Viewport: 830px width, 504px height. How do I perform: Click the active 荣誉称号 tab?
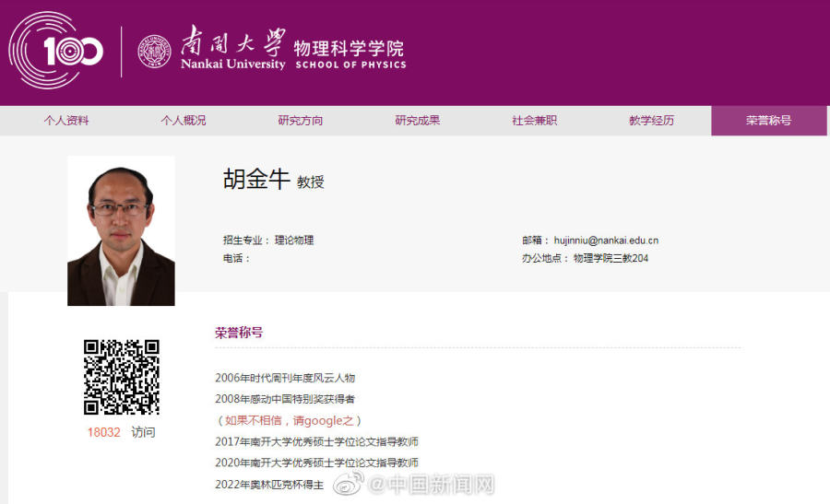tap(769, 121)
